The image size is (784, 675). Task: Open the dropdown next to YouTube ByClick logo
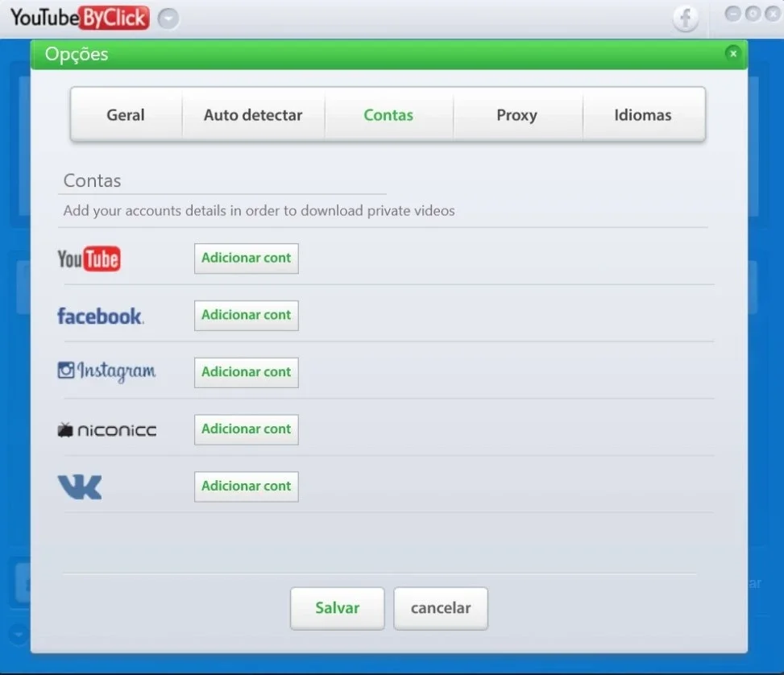(x=168, y=19)
